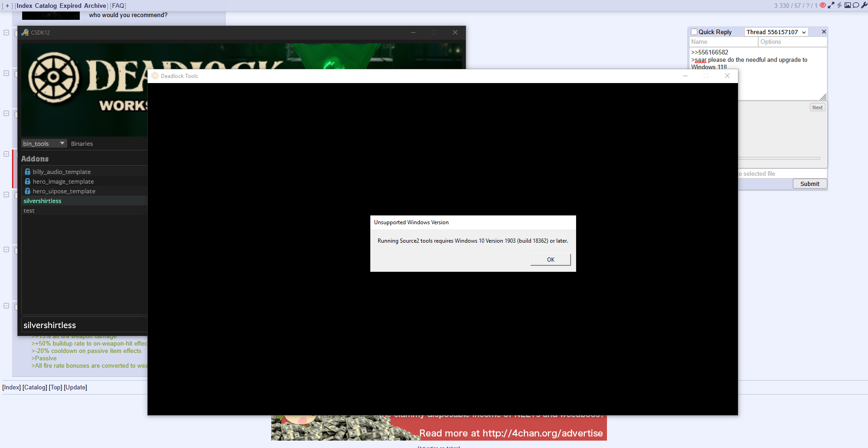Screen dimensions: 868x448
Task: Click the Options field in Quick Reply
Action: coord(793,42)
